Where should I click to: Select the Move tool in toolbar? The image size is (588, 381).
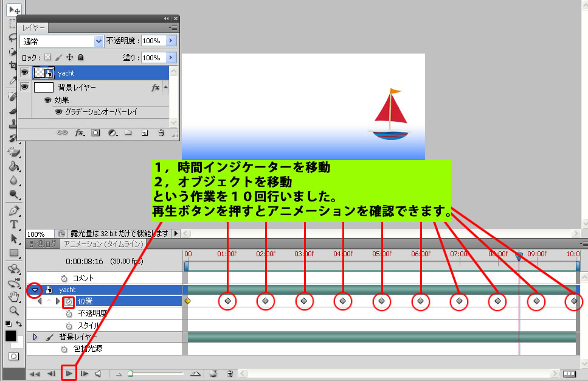(x=13, y=9)
